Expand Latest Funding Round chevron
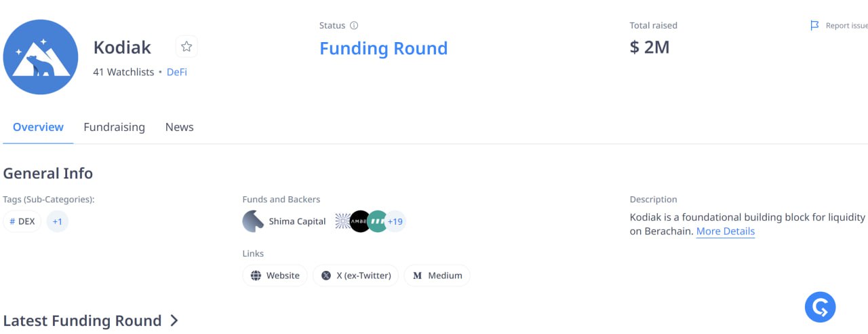The image size is (868, 334). pyautogui.click(x=174, y=320)
